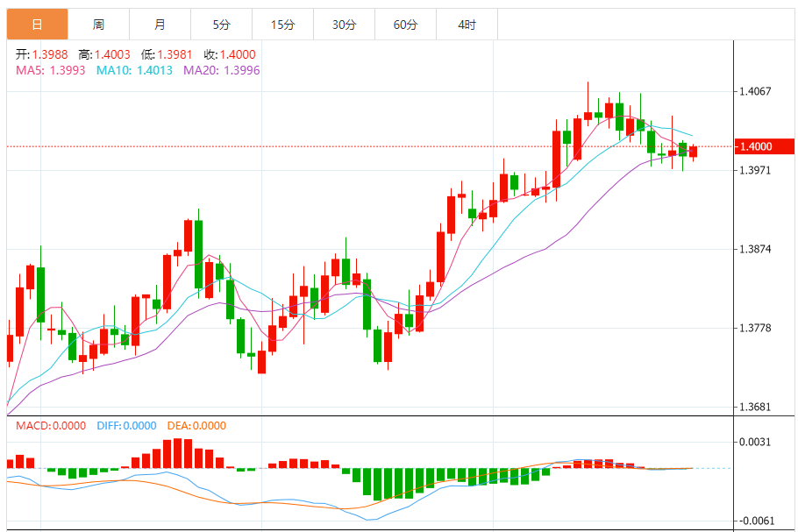Select the 30分 interval tab
Screen dimensions: 798x532
click(344, 25)
